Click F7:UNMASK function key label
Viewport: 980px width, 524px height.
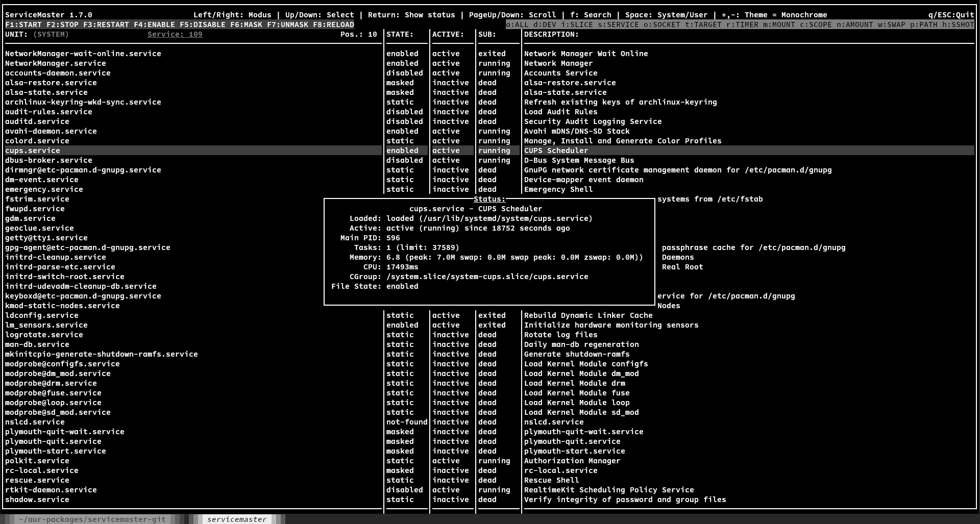[x=287, y=24]
